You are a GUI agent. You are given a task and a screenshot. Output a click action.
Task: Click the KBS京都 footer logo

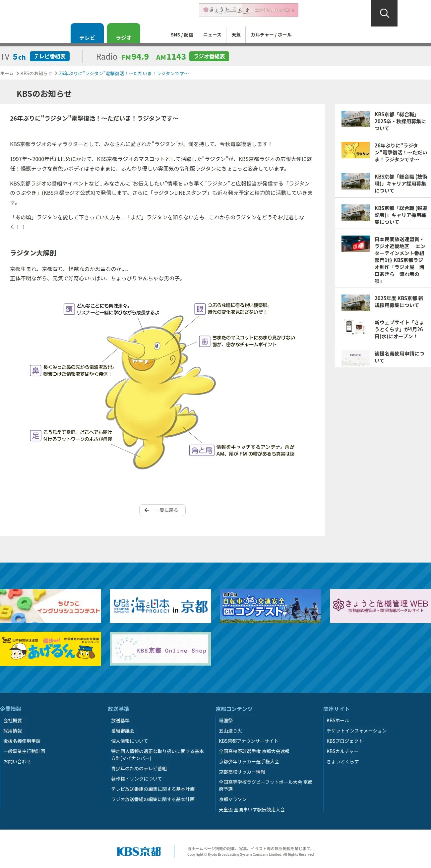click(139, 851)
